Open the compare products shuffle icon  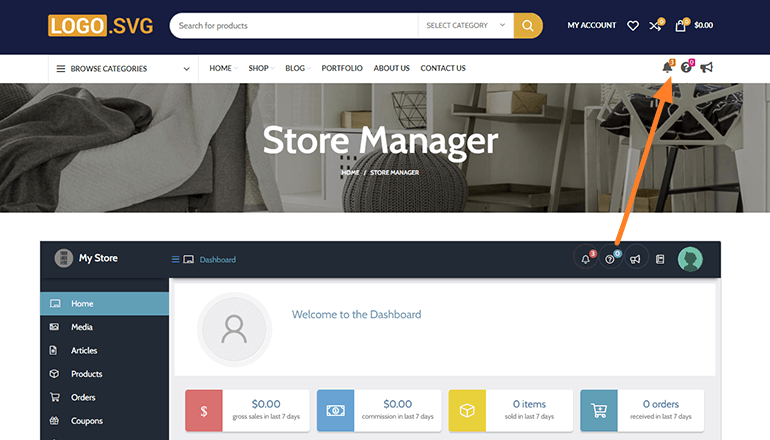point(656,25)
